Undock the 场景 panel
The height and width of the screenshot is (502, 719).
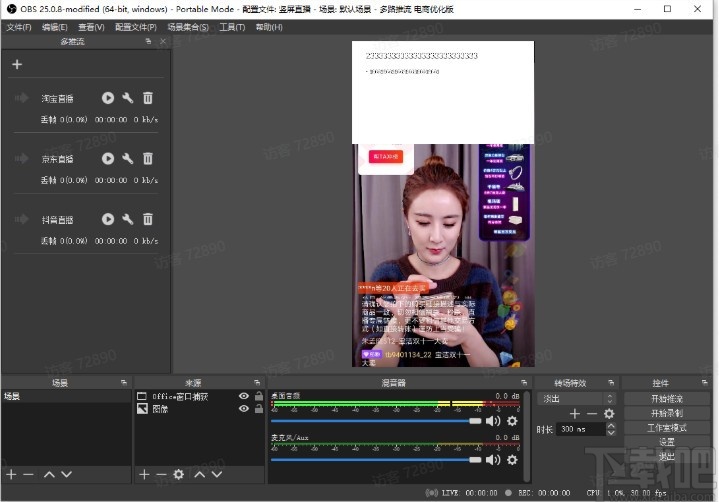pyautogui.click(x=124, y=382)
